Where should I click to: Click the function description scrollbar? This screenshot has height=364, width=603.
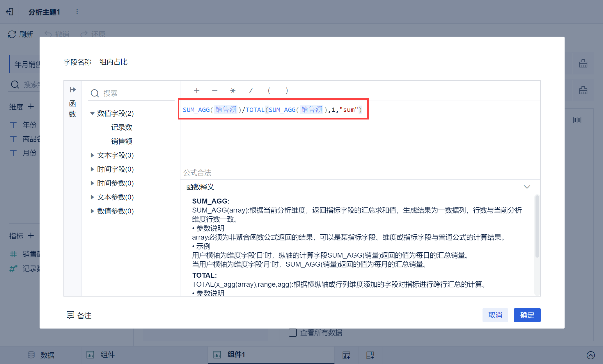[537, 227]
